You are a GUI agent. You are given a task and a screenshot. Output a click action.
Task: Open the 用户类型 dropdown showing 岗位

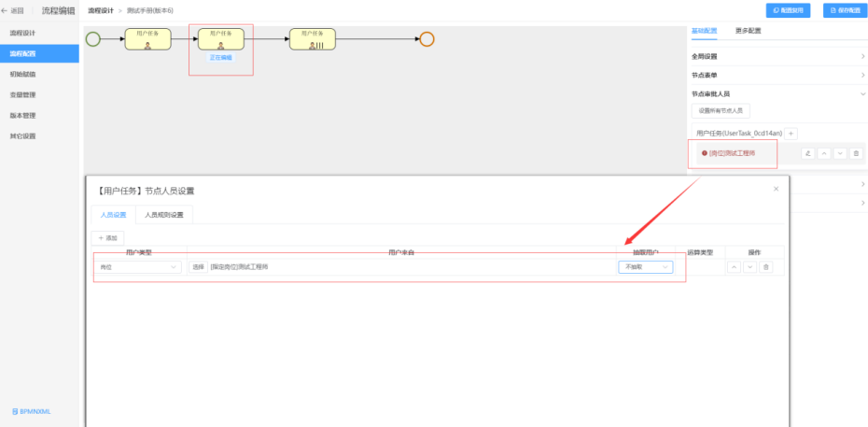point(138,267)
